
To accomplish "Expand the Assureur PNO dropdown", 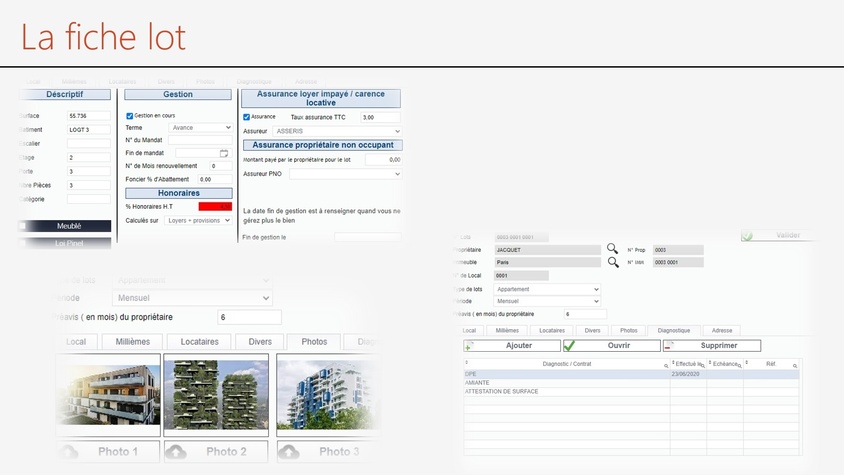I will click(x=346, y=174).
